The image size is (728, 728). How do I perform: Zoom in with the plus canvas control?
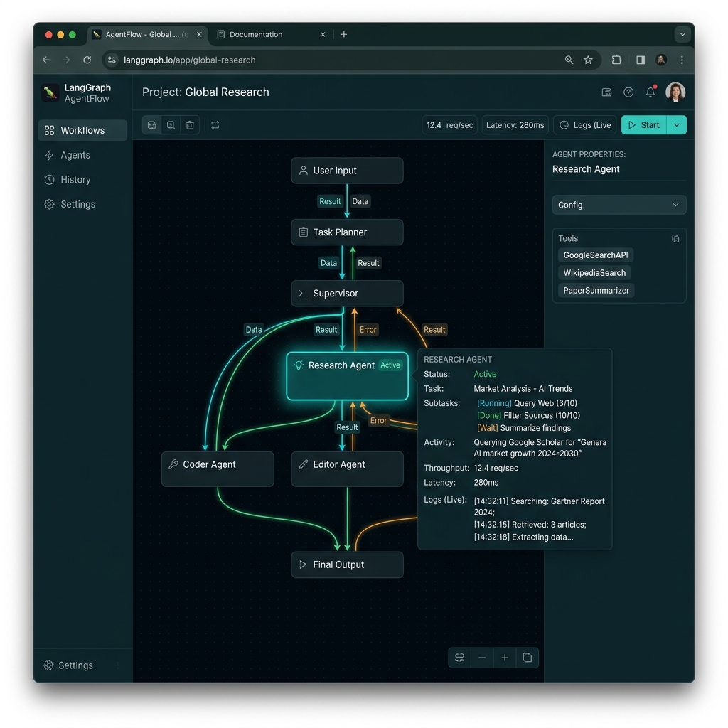505,658
